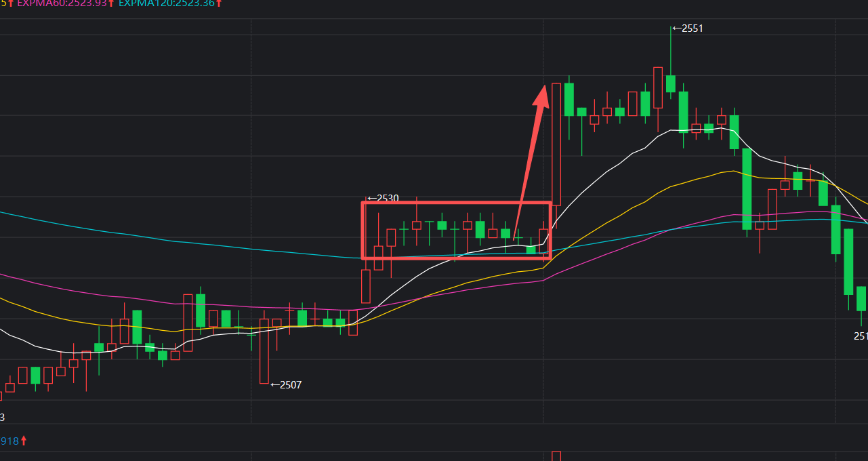Click the red arrow after EXPMA60 value
Image resolution: width=868 pixels, height=461 pixels.
(x=110, y=3)
